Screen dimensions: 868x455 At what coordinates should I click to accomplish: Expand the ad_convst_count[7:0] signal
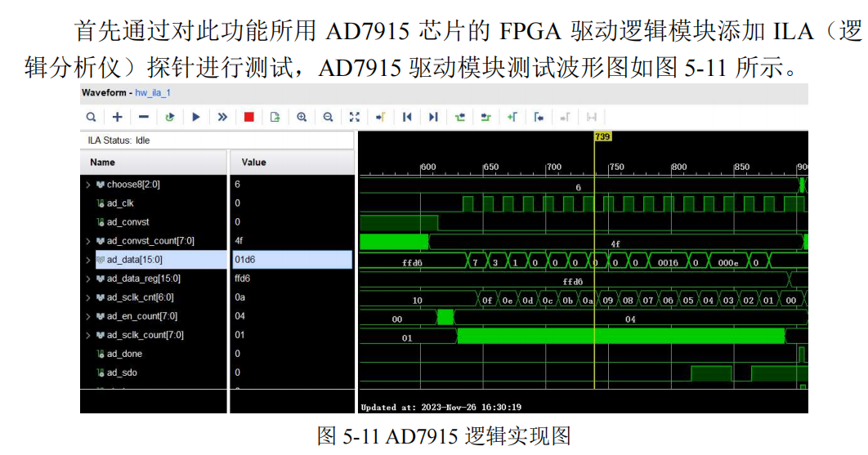[88, 241]
